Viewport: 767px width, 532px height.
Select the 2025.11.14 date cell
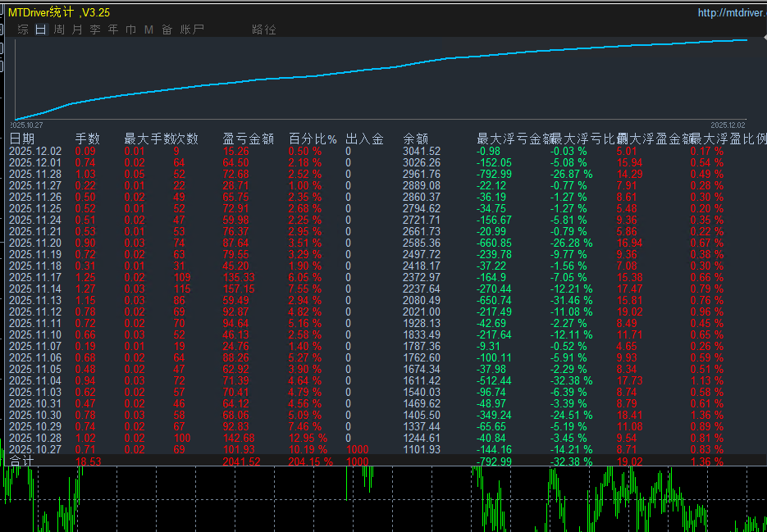35,289
